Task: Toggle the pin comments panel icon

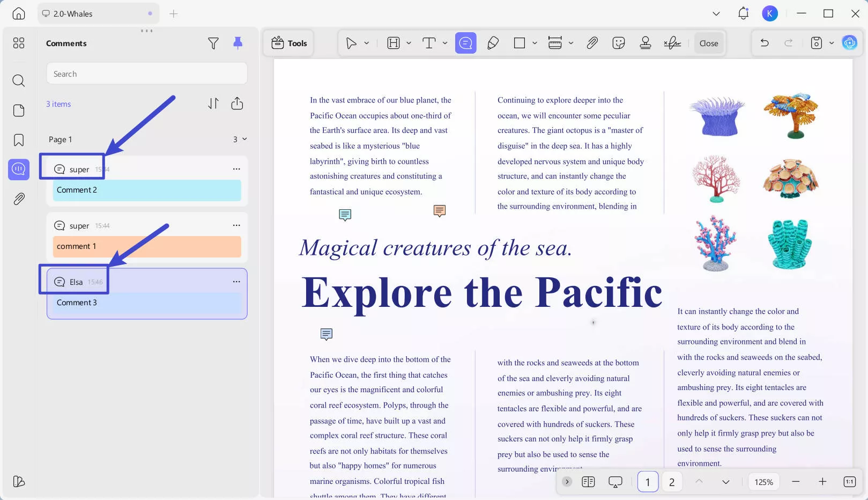Action: 238,43
